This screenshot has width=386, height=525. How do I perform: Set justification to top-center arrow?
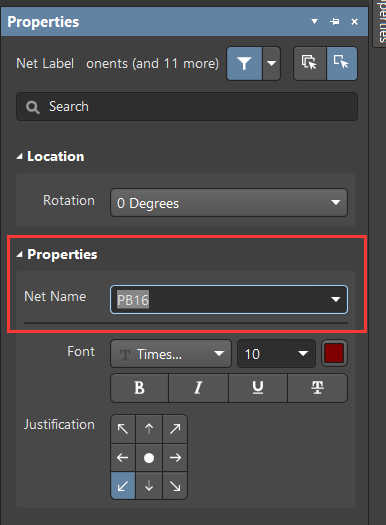click(x=149, y=429)
